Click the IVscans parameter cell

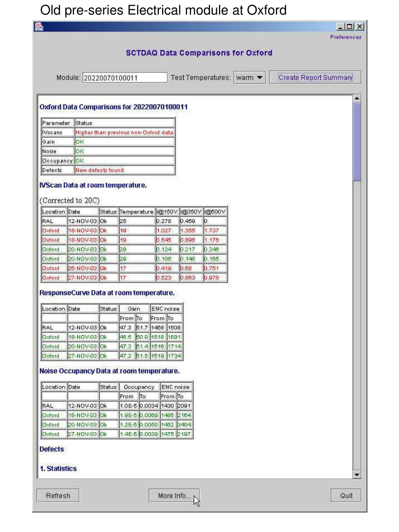(57, 133)
